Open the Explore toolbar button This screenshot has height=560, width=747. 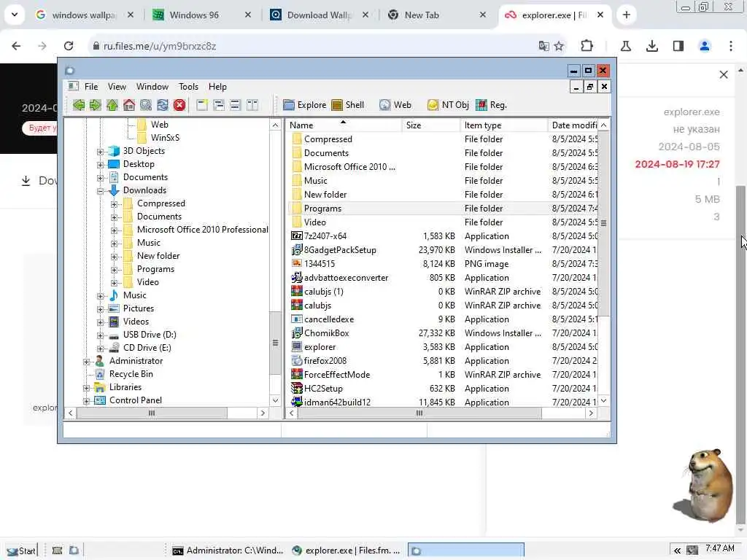[x=304, y=105]
